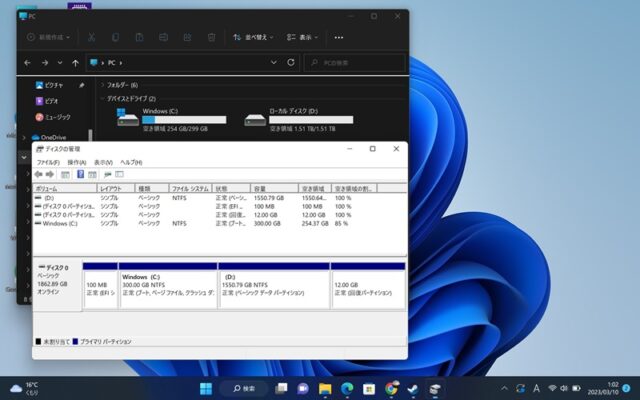
Task: Click the Back arrow in Disk Management toolbar
Action: (x=38, y=174)
